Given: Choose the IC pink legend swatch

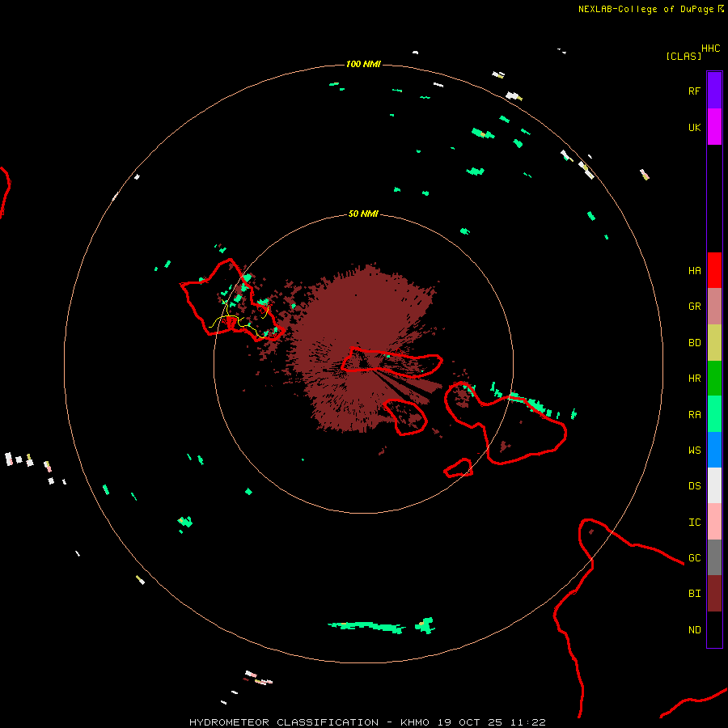Looking at the screenshot, I should pyautogui.click(x=714, y=522).
